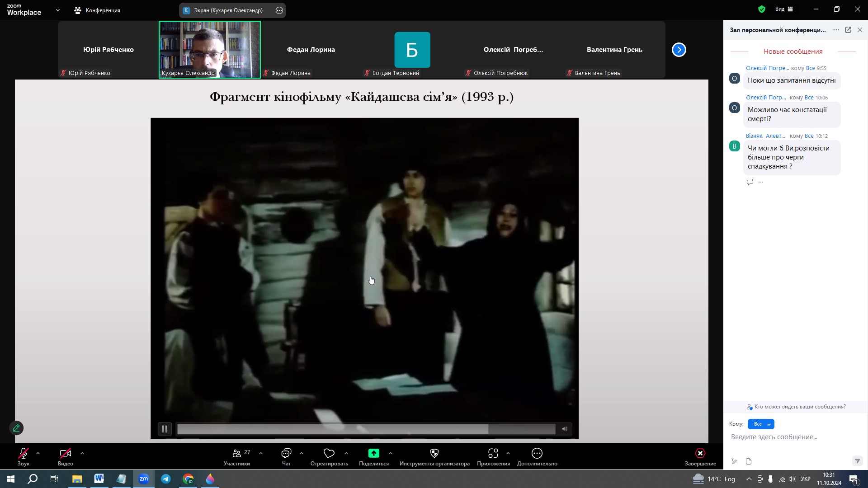Open the chat panel more options ellipsis
This screenshot has height=488, width=868.
[836, 30]
